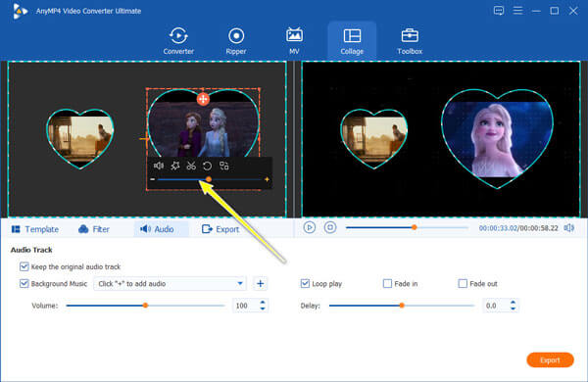Decrease Volume with the down stepper arrow
The image size is (588, 382).
[263, 309]
